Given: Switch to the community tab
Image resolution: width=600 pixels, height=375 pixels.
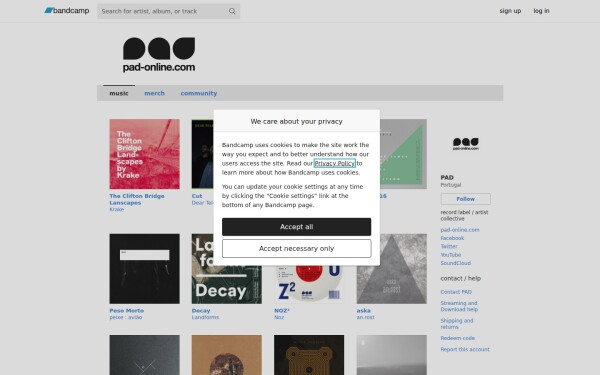Looking at the screenshot, I should click(199, 93).
